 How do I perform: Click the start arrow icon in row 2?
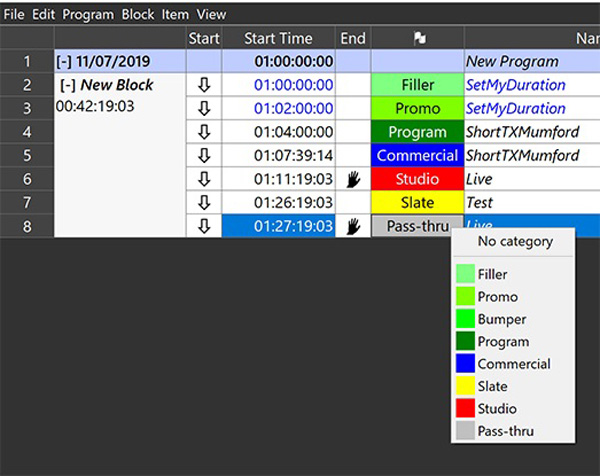[x=204, y=85]
